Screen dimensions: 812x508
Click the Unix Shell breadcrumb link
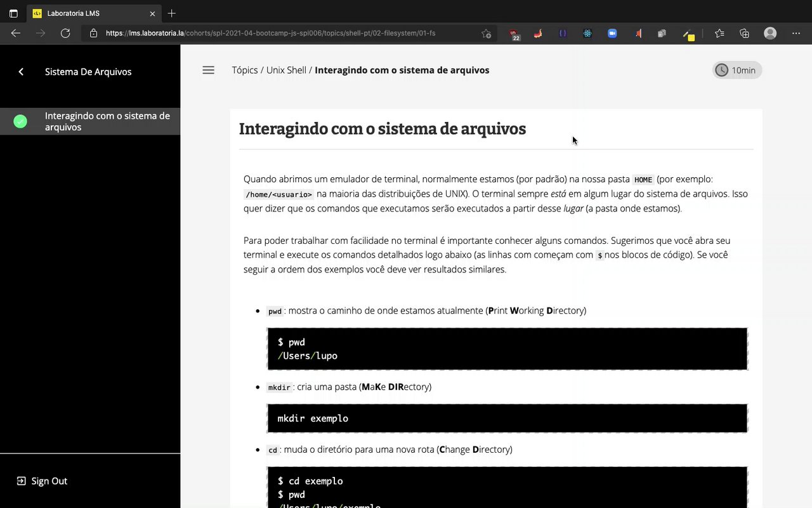(286, 70)
